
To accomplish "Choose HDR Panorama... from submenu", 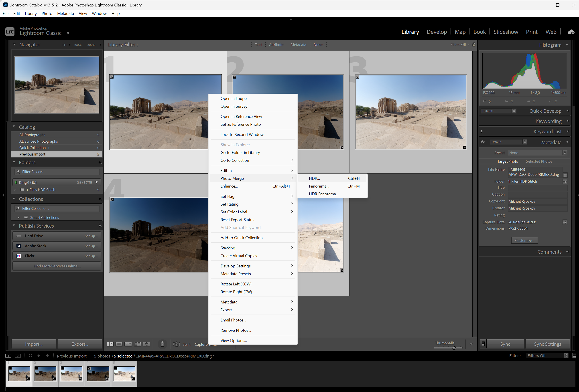I will coord(324,194).
